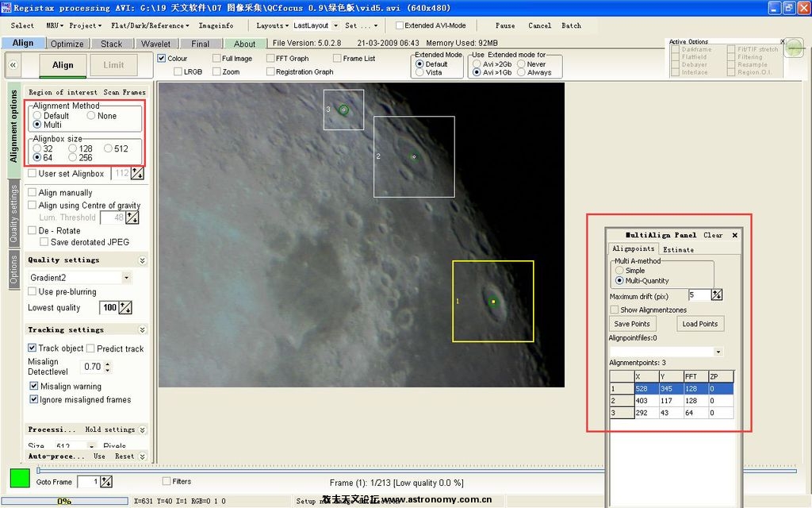Select Default alignment method
Screen dimensions: 812x508
click(37, 116)
